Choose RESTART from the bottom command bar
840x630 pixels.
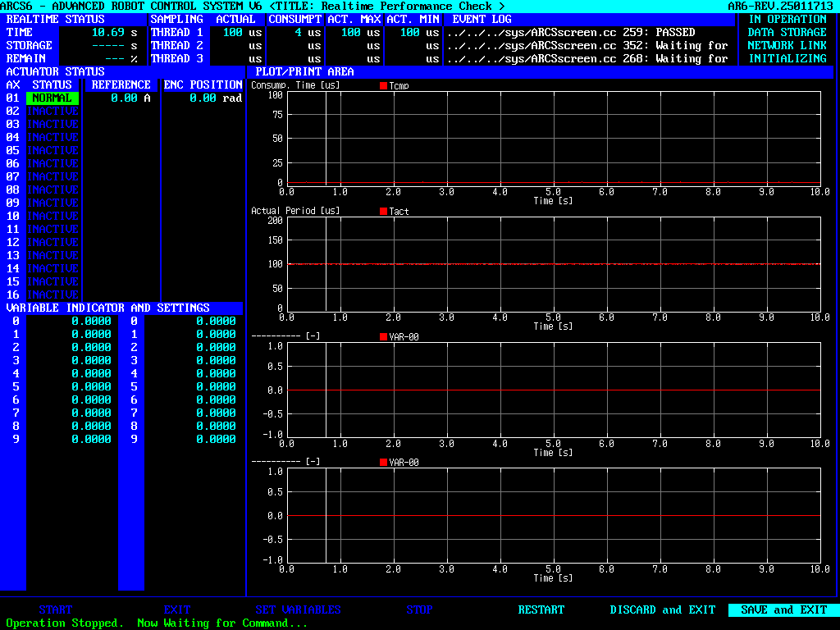coord(541,609)
